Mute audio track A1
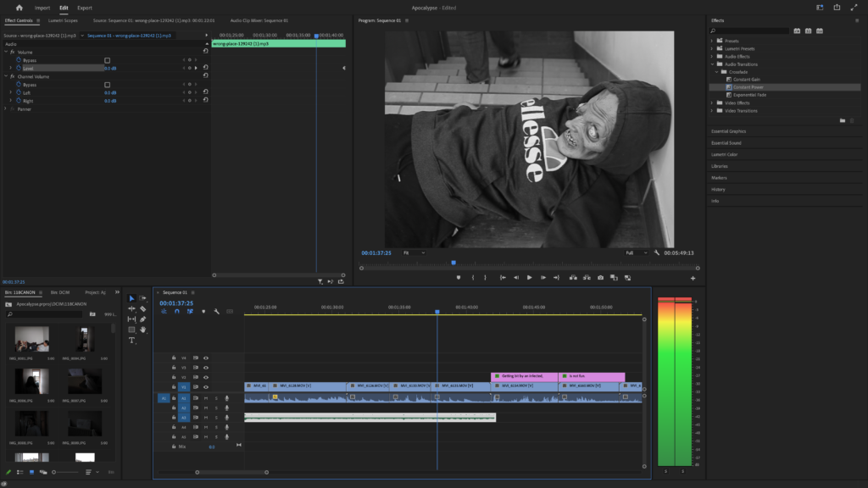The width and height of the screenshot is (868, 488). (206, 397)
